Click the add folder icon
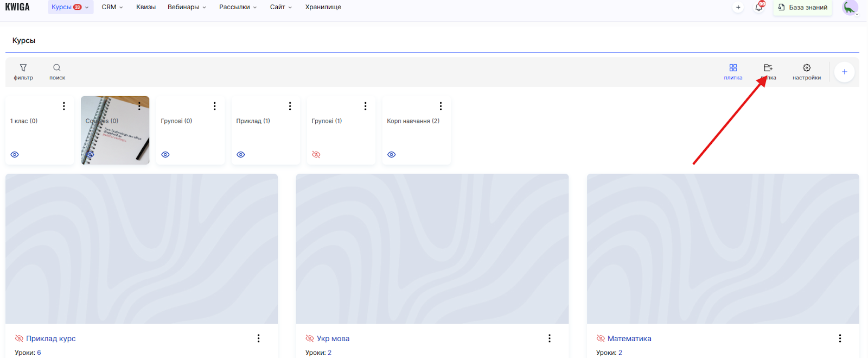This screenshot has width=868, height=358. (x=768, y=71)
